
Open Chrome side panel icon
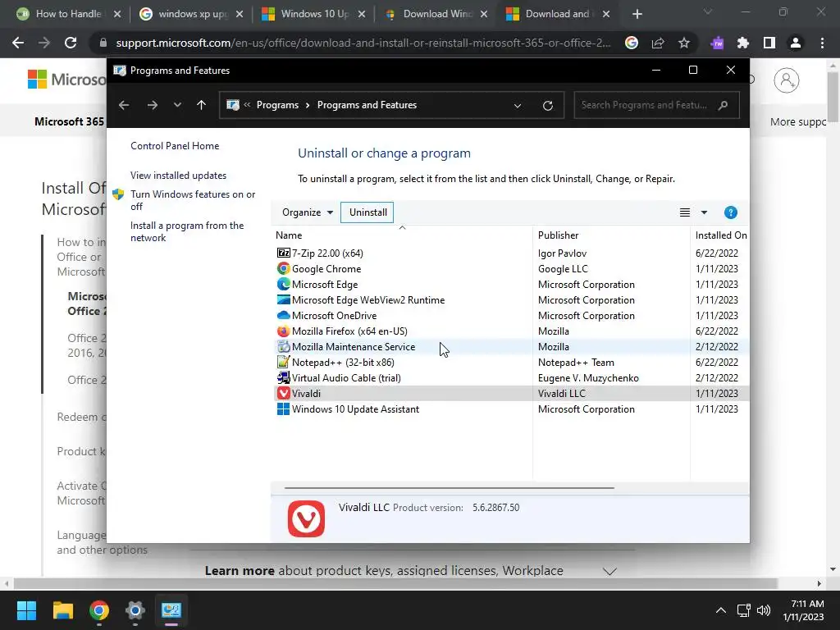(x=769, y=43)
